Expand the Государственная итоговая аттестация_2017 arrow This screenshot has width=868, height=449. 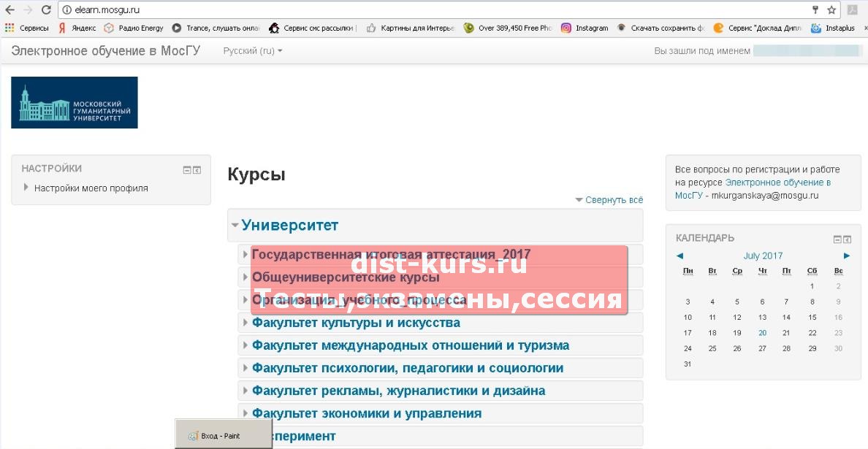tap(245, 254)
